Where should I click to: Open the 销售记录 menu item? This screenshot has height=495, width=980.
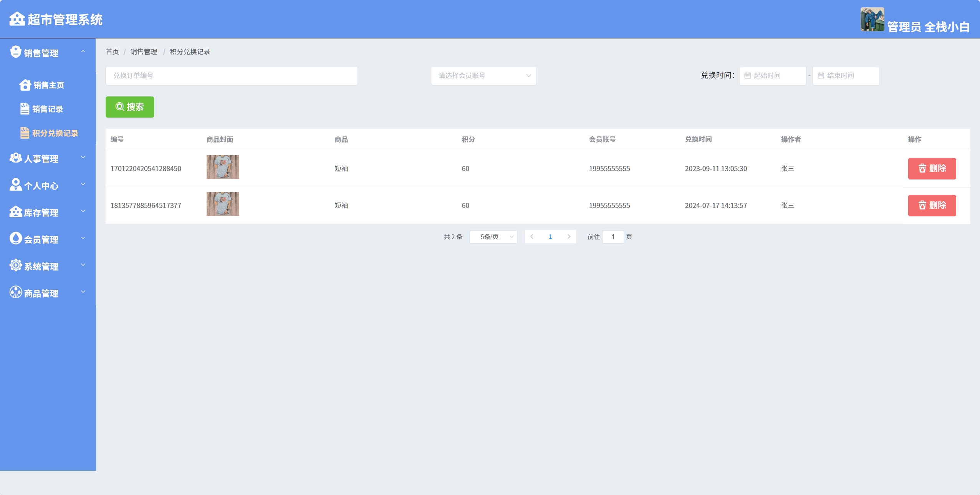coord(48,109)
